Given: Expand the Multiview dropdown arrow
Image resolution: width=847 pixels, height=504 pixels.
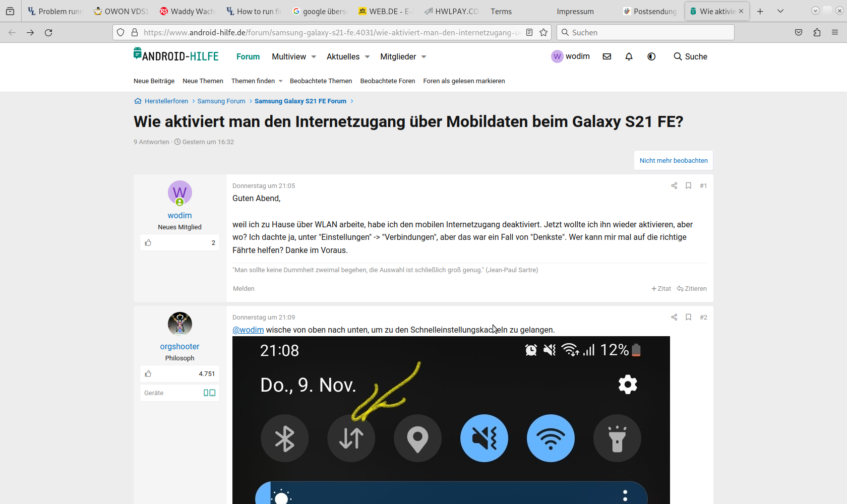Looking at the screenshot, I should pyautogui.click(x=314, y=57).
